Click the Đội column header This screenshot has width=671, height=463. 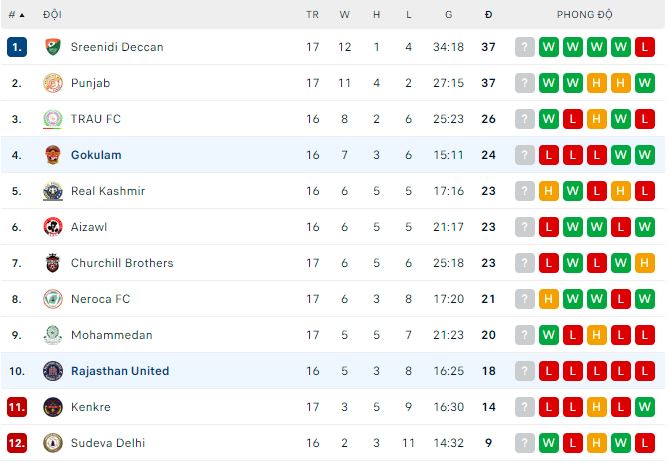pyautogui.click(x=52, y=15)
